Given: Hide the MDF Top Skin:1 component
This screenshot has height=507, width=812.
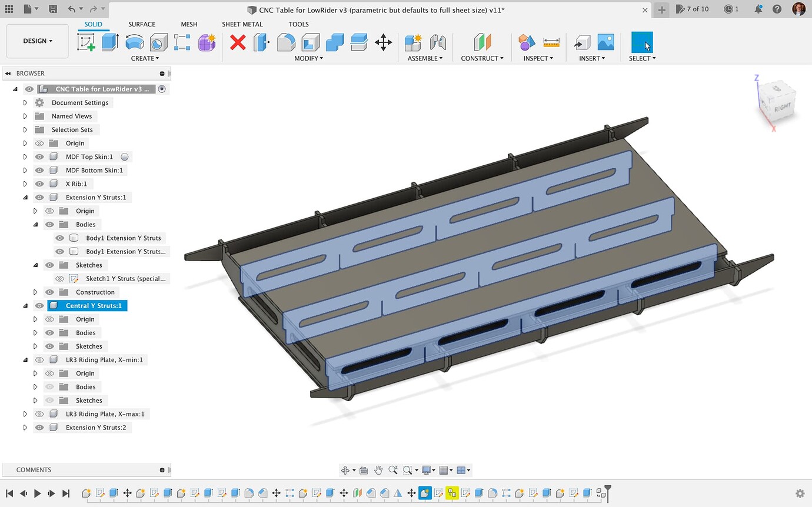Looking at the screenshot, I should pos(39,156).
